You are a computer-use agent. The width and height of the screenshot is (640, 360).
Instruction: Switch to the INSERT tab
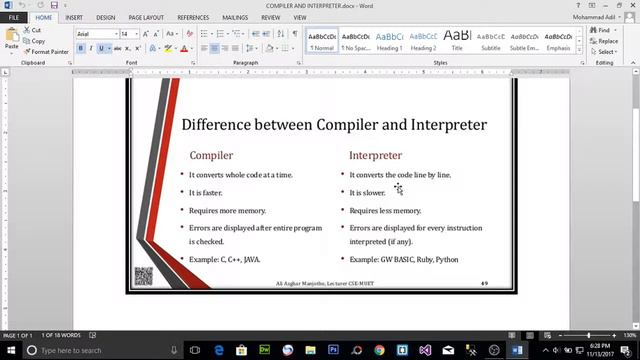pyautogui.click(x=74, y=18)
